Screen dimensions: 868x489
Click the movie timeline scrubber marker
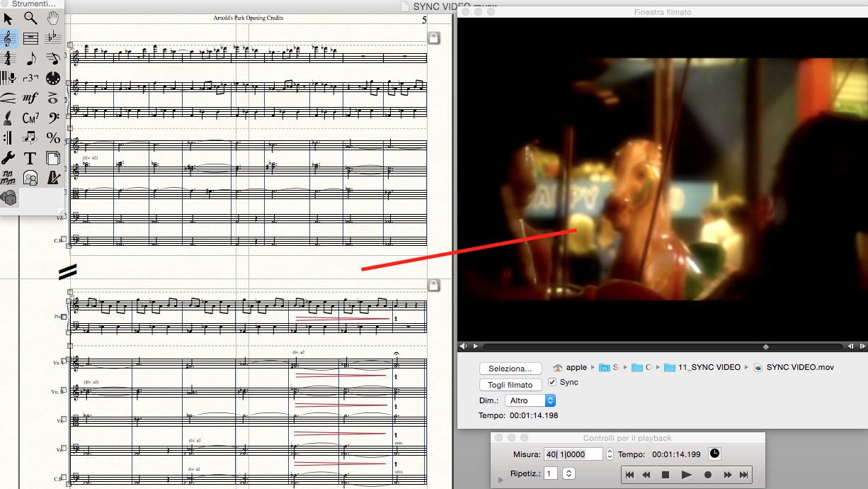(x=765, y=347)
